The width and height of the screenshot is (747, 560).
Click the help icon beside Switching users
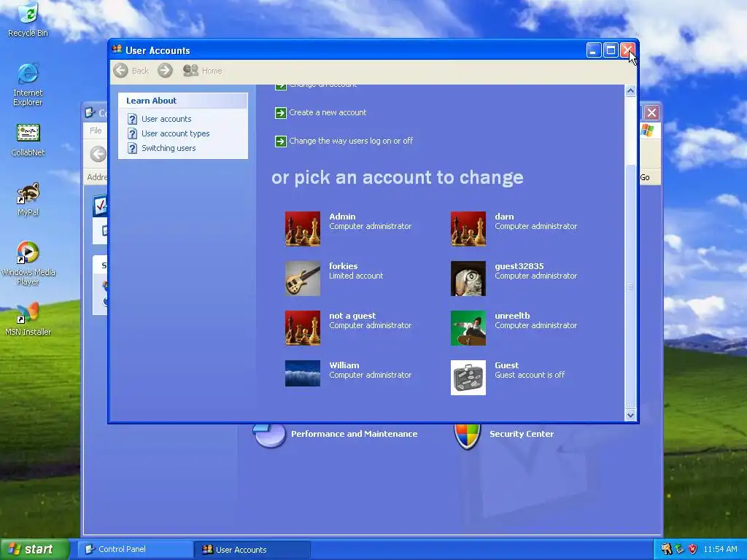pos(133,149)
